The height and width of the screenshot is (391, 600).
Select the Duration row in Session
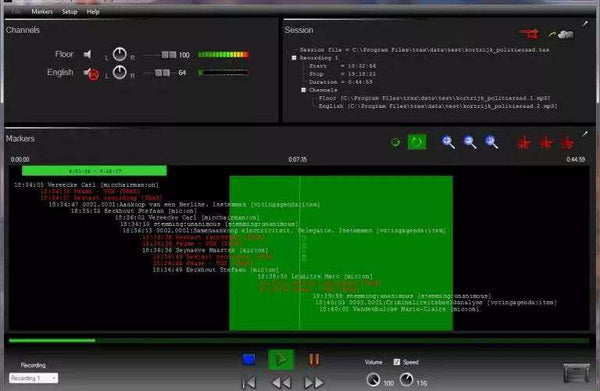[341, 82]
